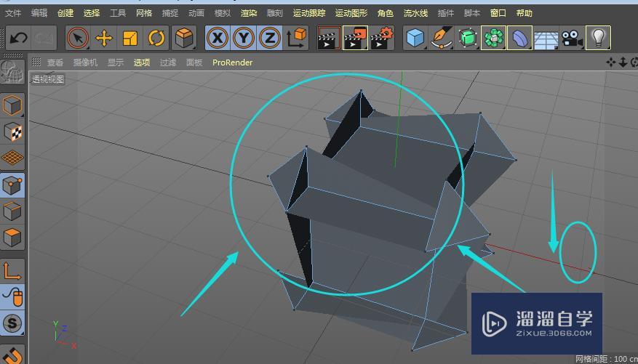This screenshot has width=638, height=364.
Task: Activate Edges mode in sidebar
Action: pyautogui.click(x=12, y=211)
